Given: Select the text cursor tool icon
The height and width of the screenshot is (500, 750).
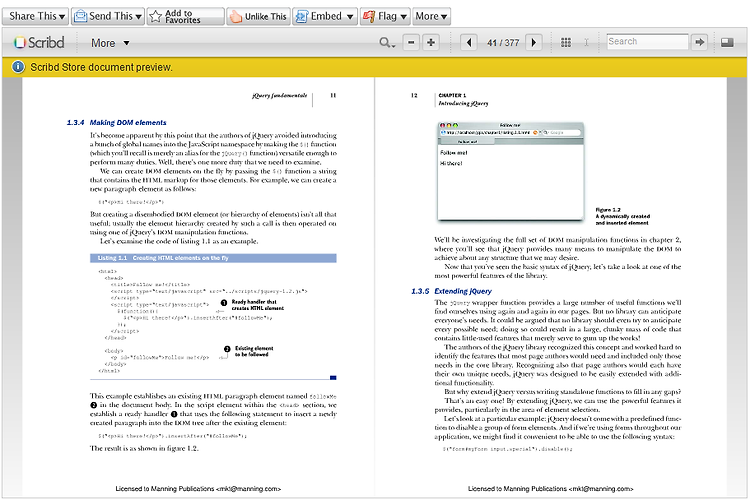Looking at the screenshot, I should point(586,43).
